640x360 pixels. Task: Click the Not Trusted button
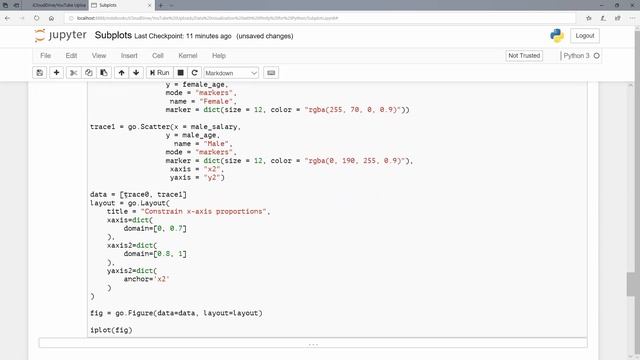524,56
